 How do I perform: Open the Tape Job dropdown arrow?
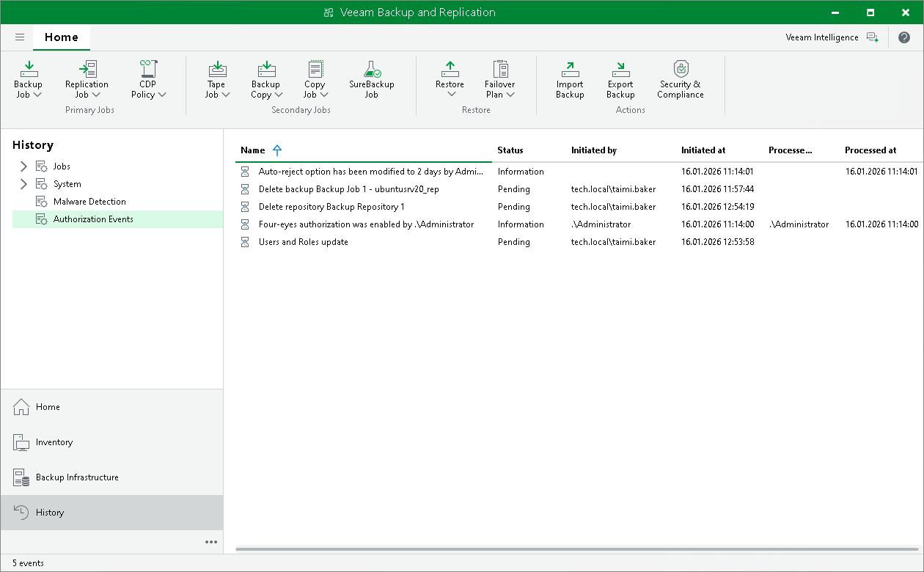227,95
